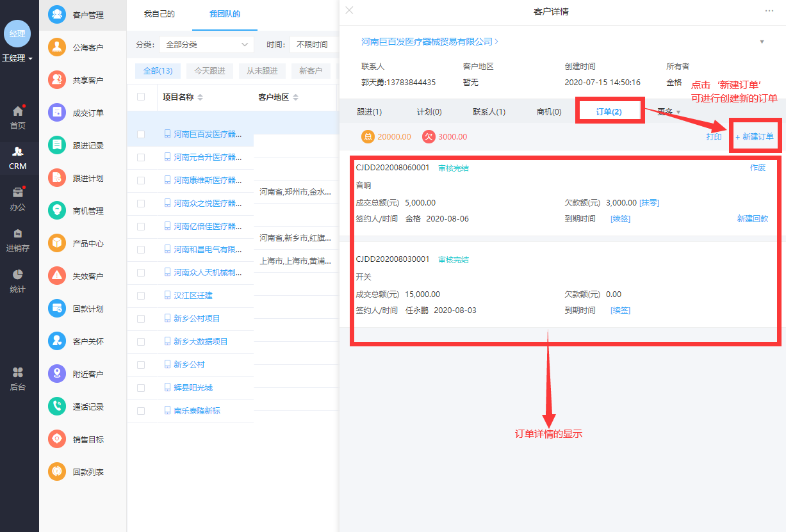Click 新建回款 on the 音响 order

(753, 219)
